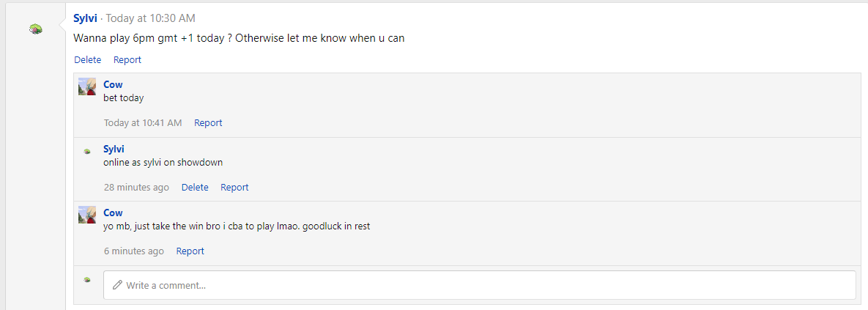Delete the 'online as sylvi' comment

point(195,187)
